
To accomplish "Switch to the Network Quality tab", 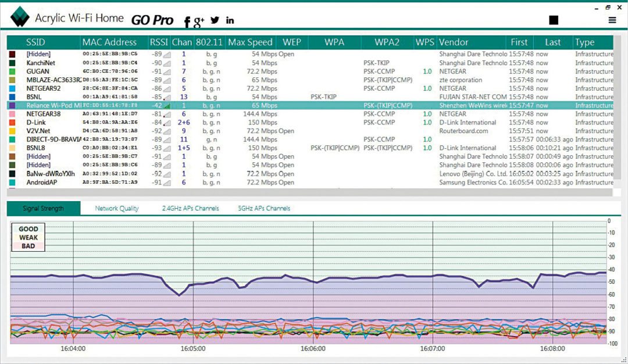I will (117, 208).
